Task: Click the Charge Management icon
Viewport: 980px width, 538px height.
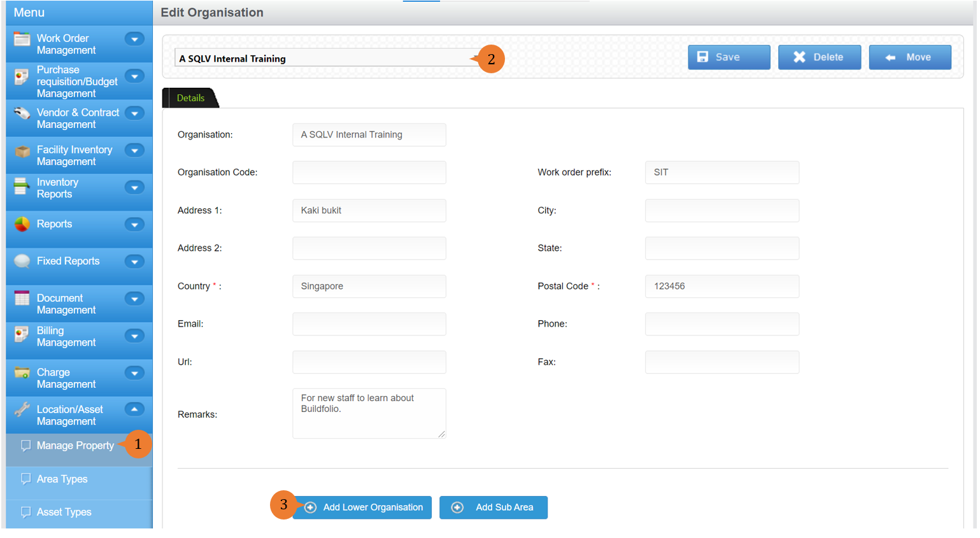Action: 22,372
